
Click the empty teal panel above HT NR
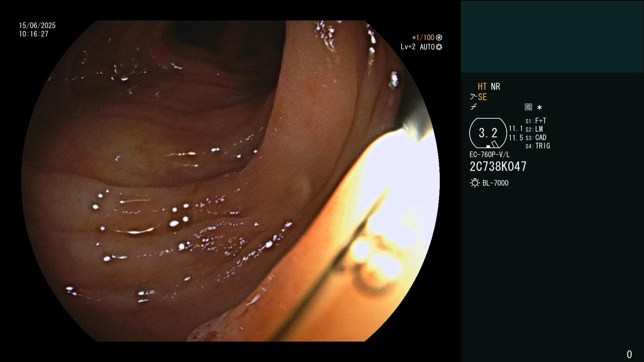552,36
